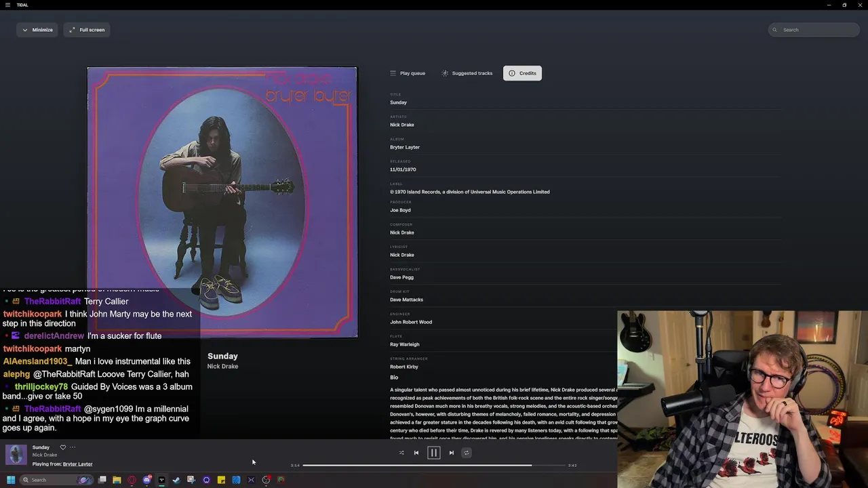This screenshot has width=868, height=488.
Task: Click string arranger Robert Kirby
Action: point(404,367)
